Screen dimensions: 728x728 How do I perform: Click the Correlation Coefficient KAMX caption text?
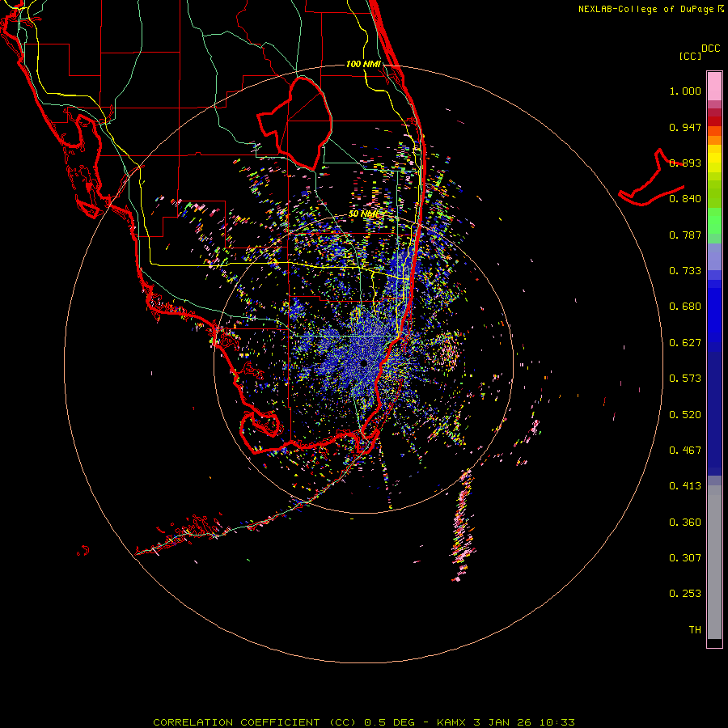pyautogui.click(x=364, y=722)
